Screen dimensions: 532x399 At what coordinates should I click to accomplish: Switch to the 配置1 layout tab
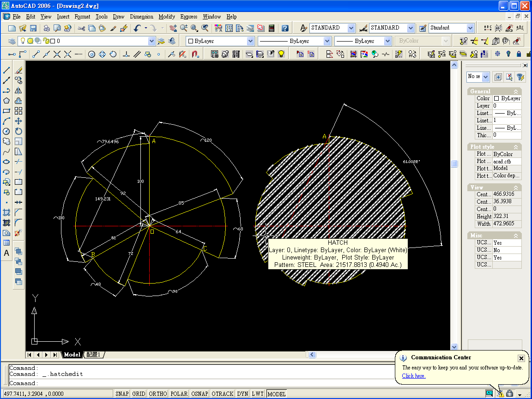(x=94, y=355)
